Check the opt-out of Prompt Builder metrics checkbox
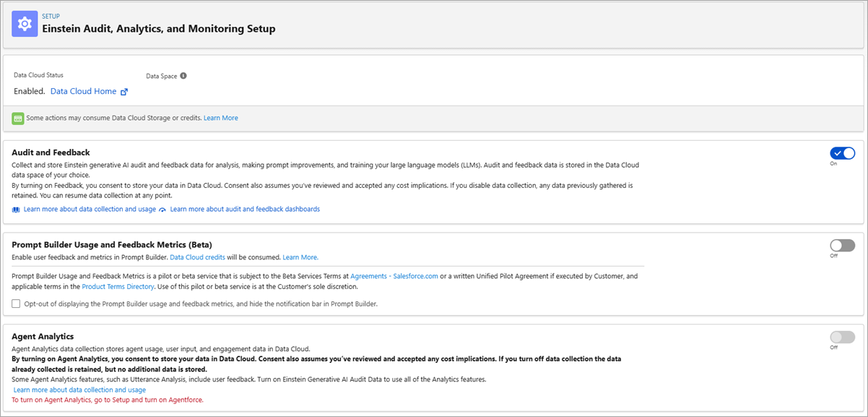This screenshot has width=868, height=417. [16, 303]
